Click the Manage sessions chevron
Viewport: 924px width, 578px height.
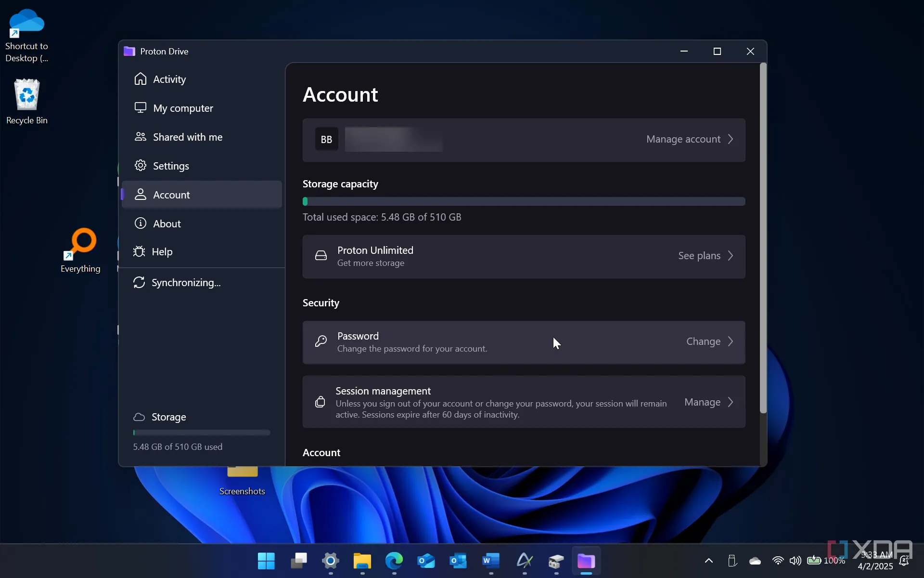(731, 402)
